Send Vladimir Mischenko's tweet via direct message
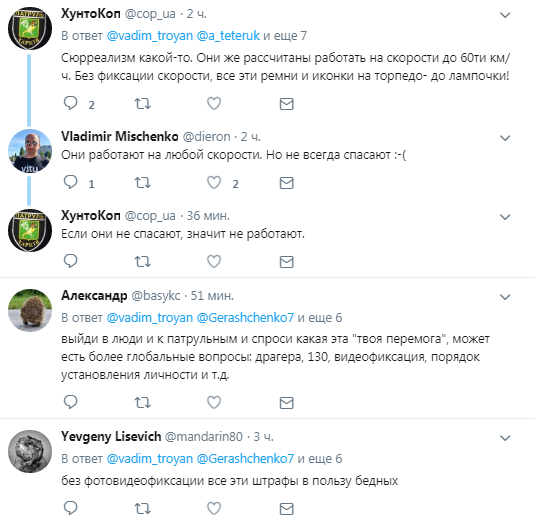 (x=287, y=183)
